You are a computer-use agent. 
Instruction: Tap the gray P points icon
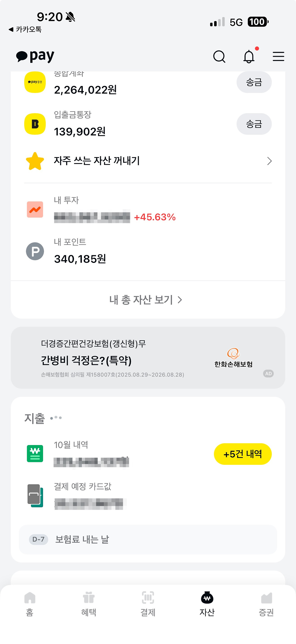[x=35, y=251]
